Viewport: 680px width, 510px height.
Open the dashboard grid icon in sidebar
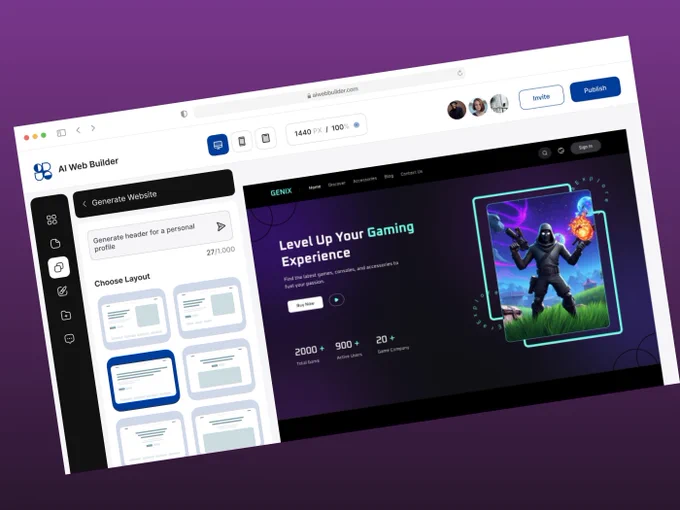point(52,220)
